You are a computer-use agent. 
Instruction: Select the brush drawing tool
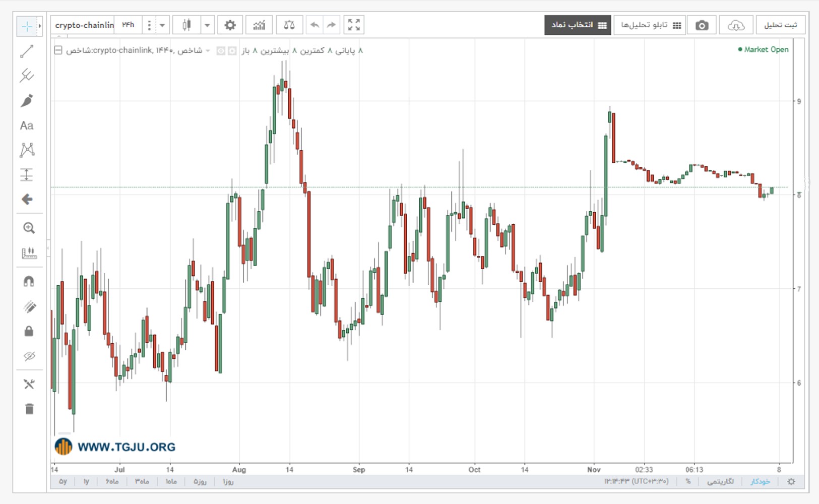[27, 100]
